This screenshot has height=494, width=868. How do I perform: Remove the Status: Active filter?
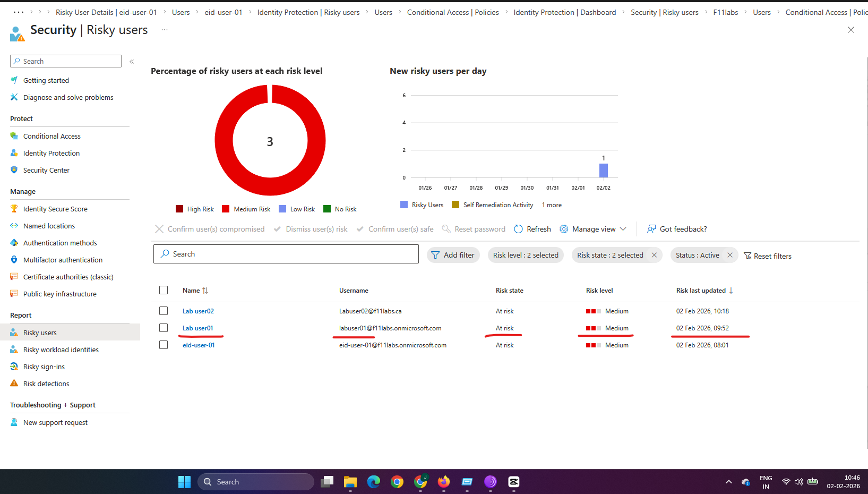730,255
